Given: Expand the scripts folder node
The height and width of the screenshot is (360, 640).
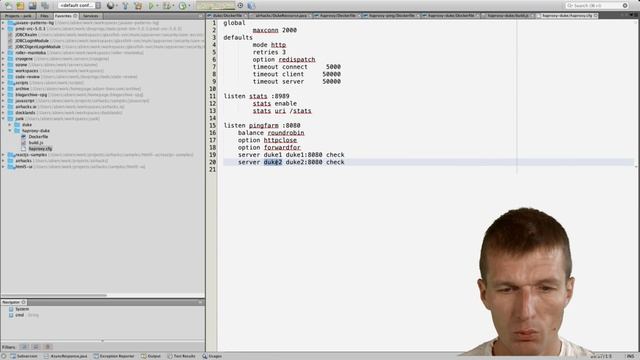Looking at the screenshot, I should tap(4, 83).
